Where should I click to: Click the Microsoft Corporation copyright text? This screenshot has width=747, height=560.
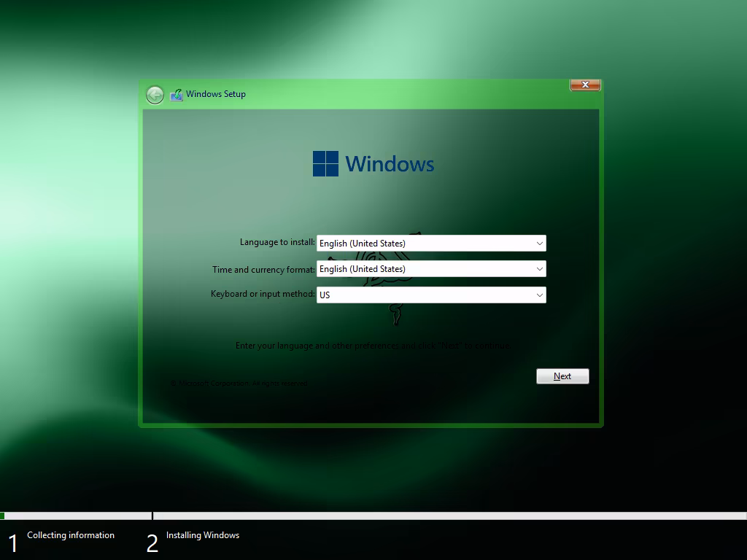click(239, 383)
